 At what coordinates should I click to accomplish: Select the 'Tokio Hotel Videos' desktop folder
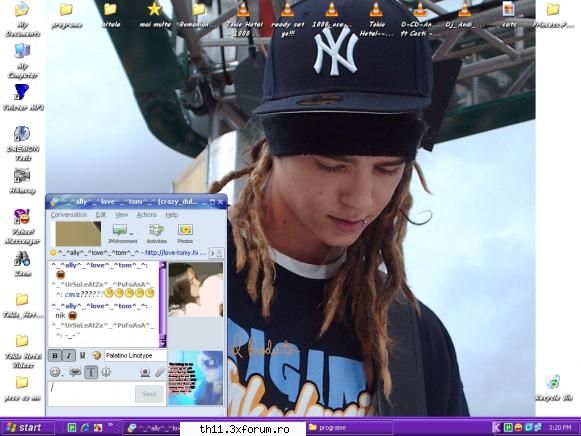click(22, 351)
